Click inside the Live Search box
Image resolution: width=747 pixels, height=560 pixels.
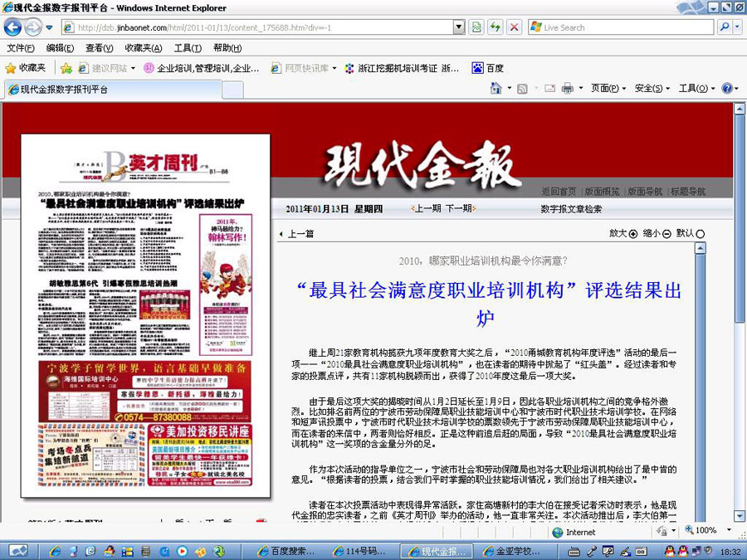[x=621, y=27]
